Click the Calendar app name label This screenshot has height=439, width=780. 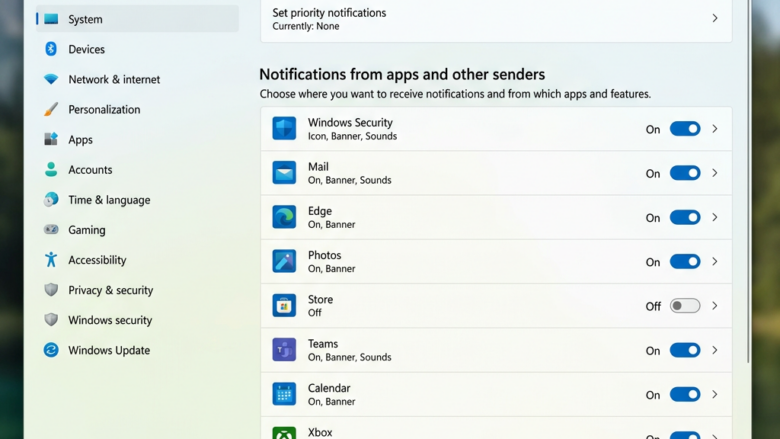pyautogui.click(x=329, y=388)
